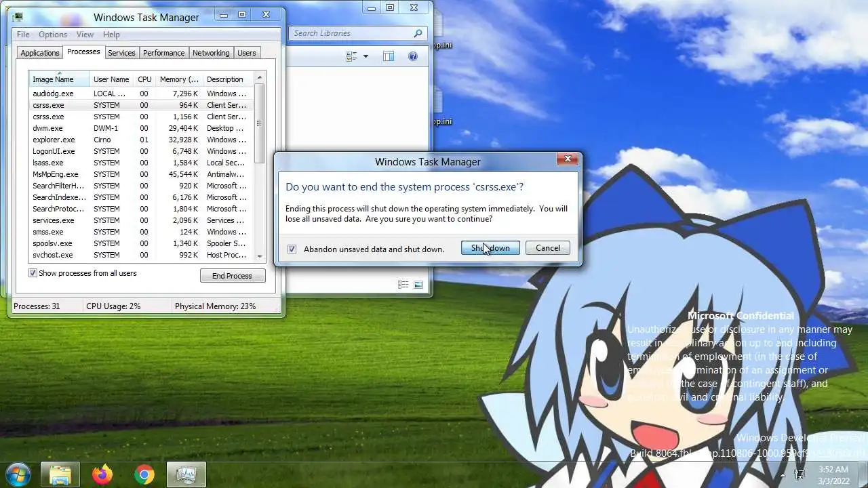The width and height of the screenshot is (868, 488).
Task: Open the File menu in Task Manager
Action: [x=23, y=35]
